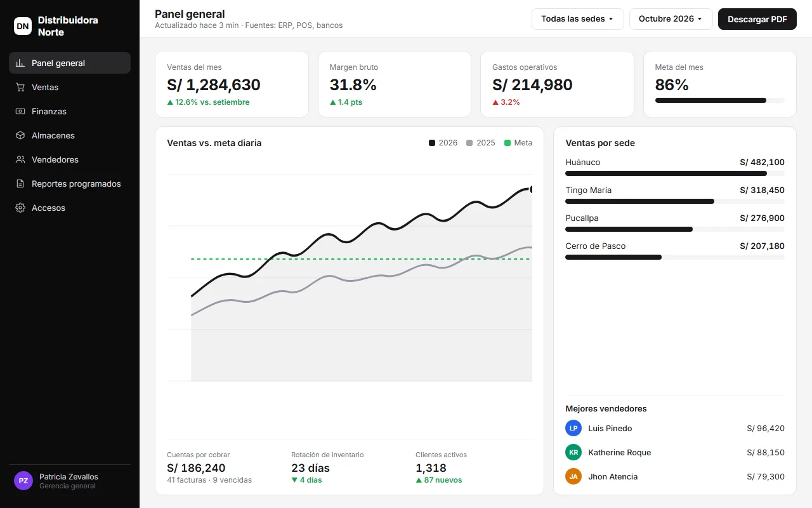This screenshot has width=812, height=508.
Task: Click the Finanzas banknote icon
Action: (20, 111)
